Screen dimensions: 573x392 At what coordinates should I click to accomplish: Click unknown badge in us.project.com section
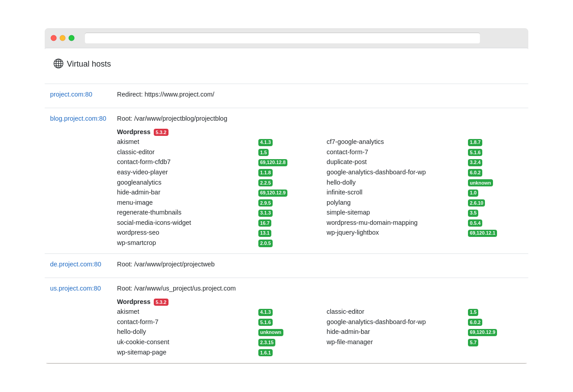tap(271, 333)
